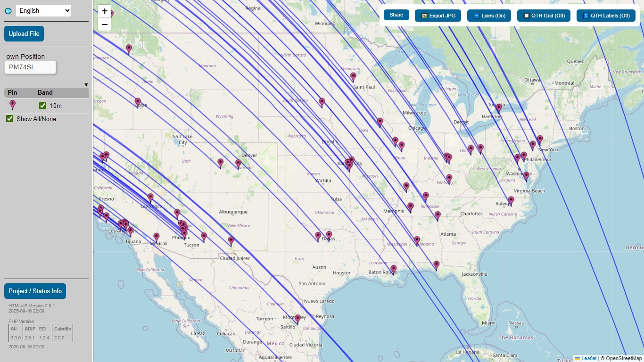Image resolution: width=644 pixels, height=362 pixels.
Task: Collapse the Pin/Band table with the triangle
Action: click(x=86, y=85)
